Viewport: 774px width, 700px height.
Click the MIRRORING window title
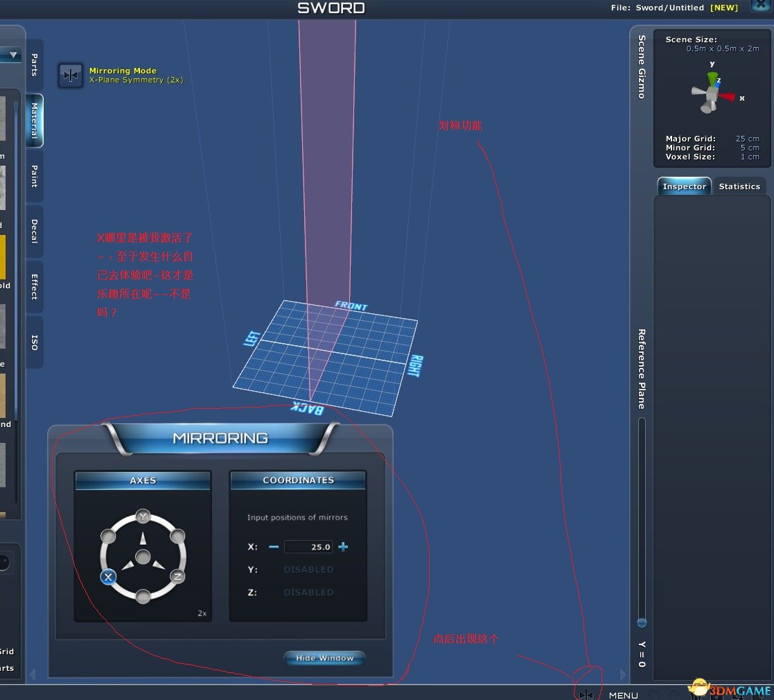click(x=220, y=438)
